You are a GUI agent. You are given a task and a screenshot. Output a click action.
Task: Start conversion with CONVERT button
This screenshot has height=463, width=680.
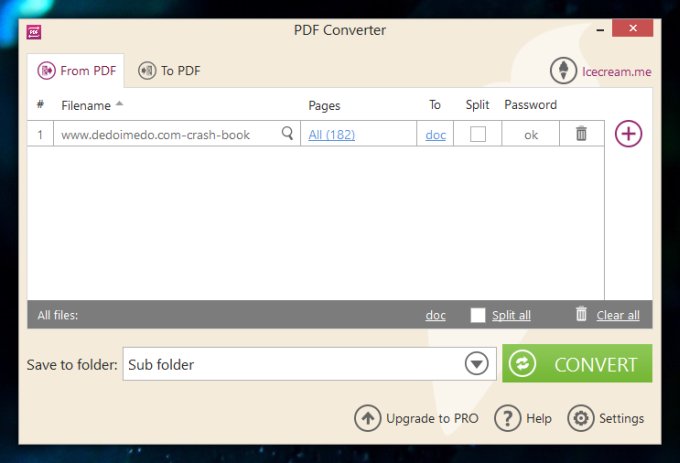click(x=577, y=364)
